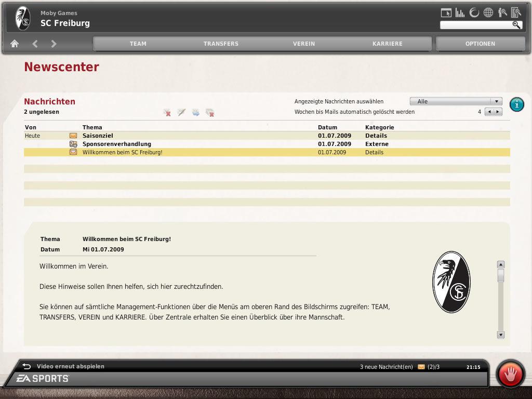Click Video erneut abspielen

[71, 366]
